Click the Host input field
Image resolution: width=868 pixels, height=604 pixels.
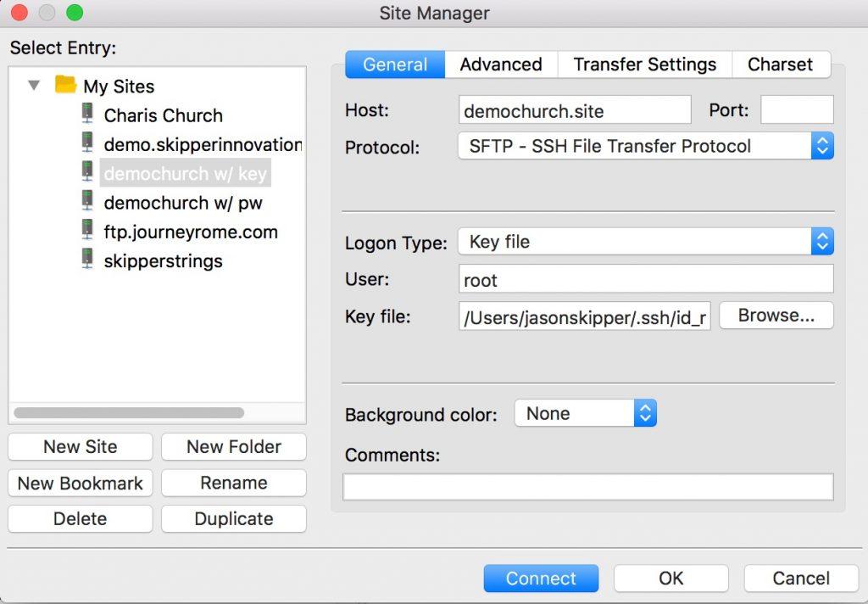point(575,109)
